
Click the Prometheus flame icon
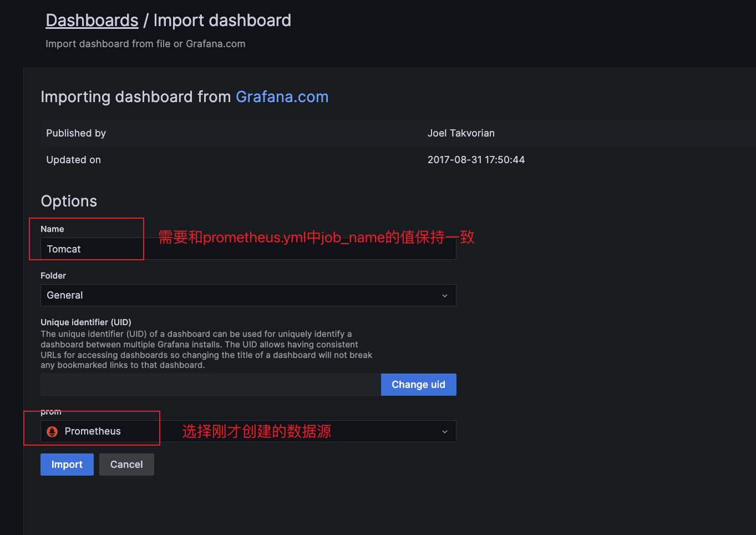tap(53, 431)
